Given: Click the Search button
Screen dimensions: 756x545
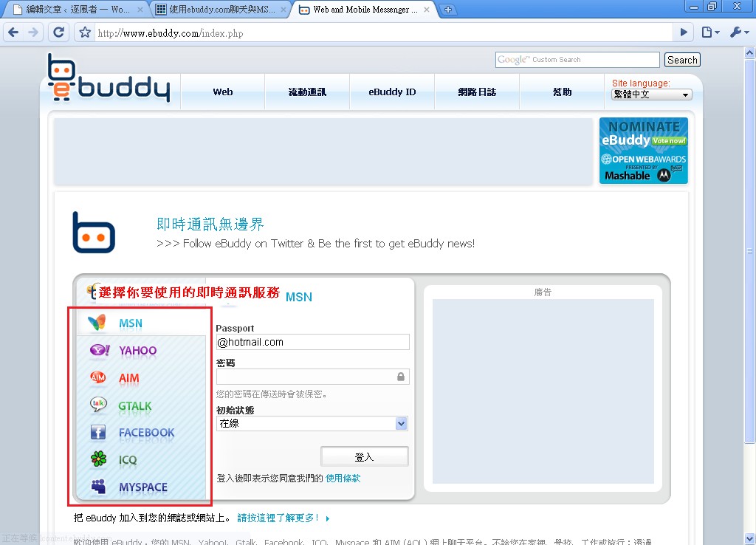Looking at the screenshot, I should coord(682,60).
